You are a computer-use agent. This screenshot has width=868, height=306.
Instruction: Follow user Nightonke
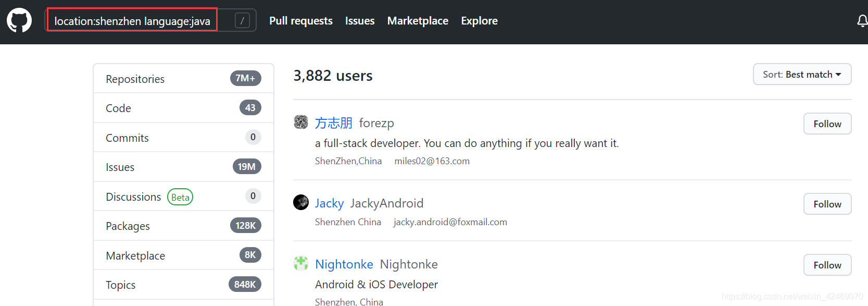click(827, 265)
